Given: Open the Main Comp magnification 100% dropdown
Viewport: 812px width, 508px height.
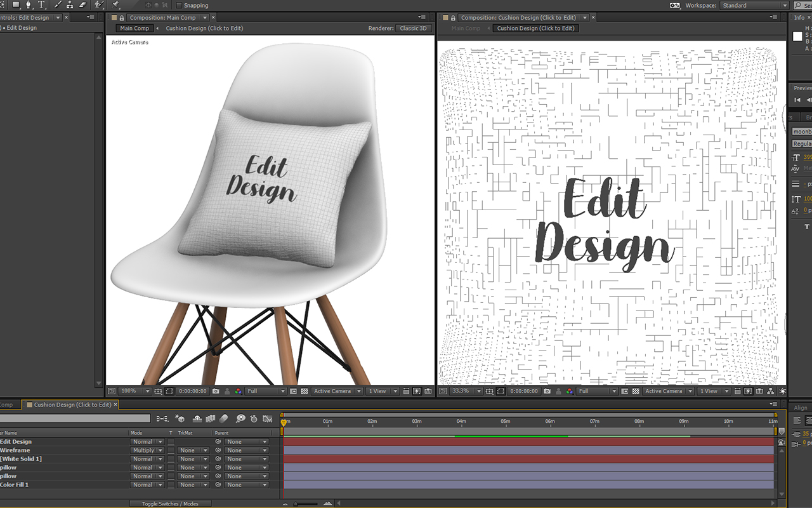Looking at the screenshot, I should 135,391.
